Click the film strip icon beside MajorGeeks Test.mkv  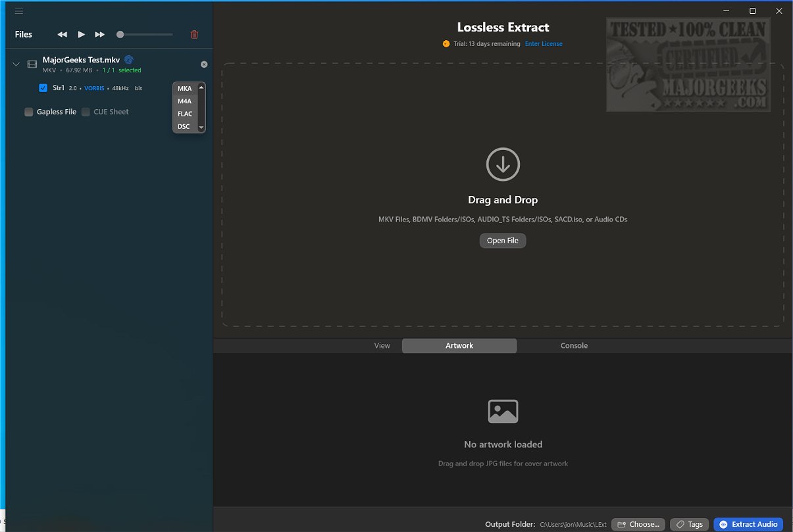[32, 64]
